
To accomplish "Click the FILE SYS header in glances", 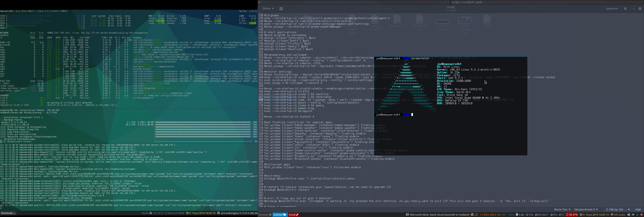I will tap(5, 81).
